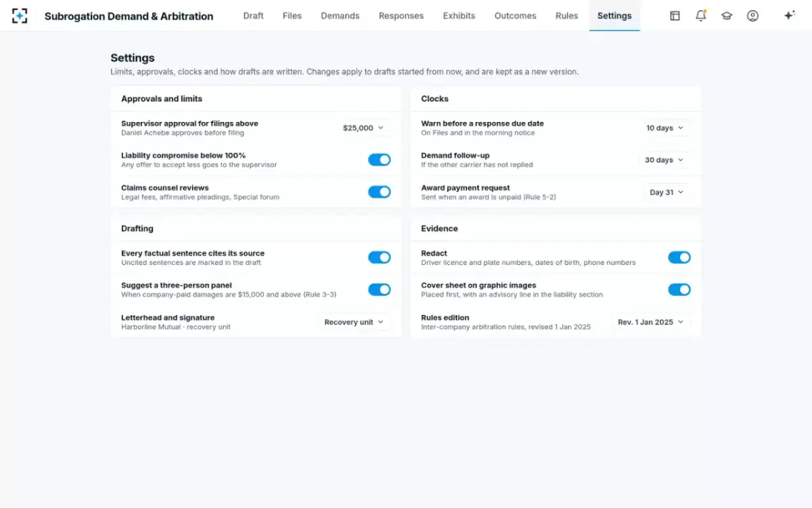Click the app logo icon
Image resolution: width=812 pixels, height=508 pixels.
(20, 16)
